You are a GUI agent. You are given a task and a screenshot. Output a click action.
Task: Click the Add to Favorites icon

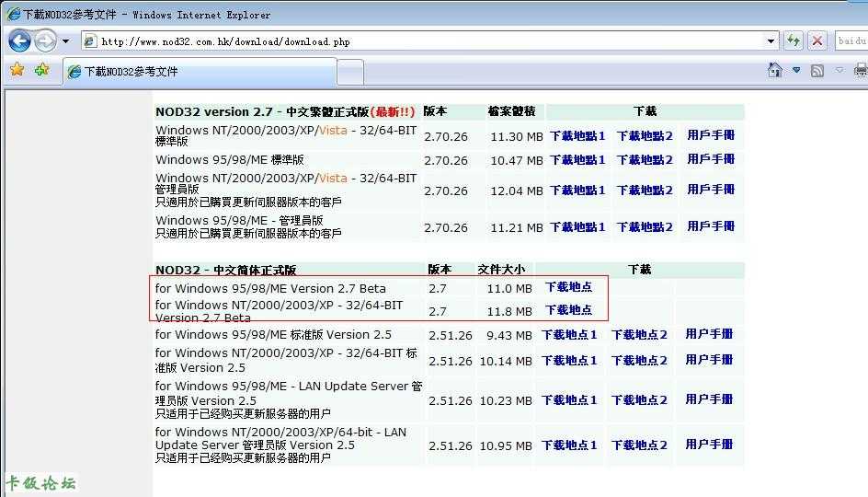[42, 70]
